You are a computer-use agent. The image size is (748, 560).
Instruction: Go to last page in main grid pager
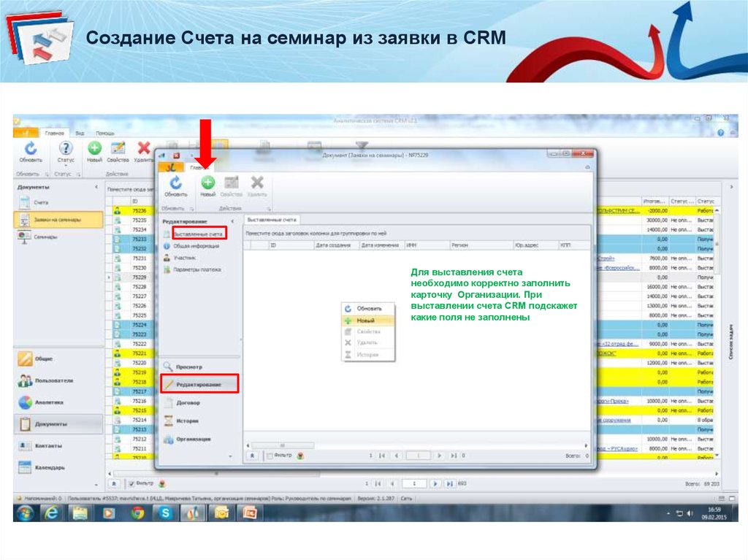[x=449, y=483]
